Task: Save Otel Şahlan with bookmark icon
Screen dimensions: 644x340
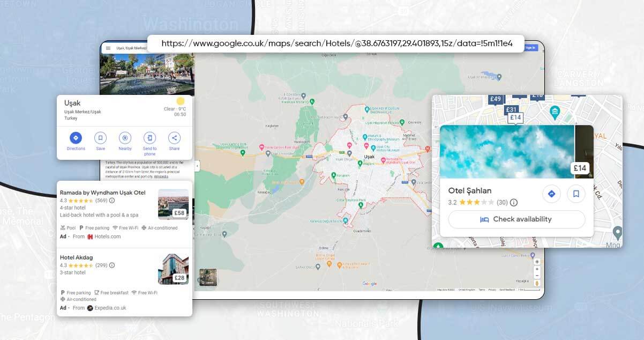Action: [576, 194]
